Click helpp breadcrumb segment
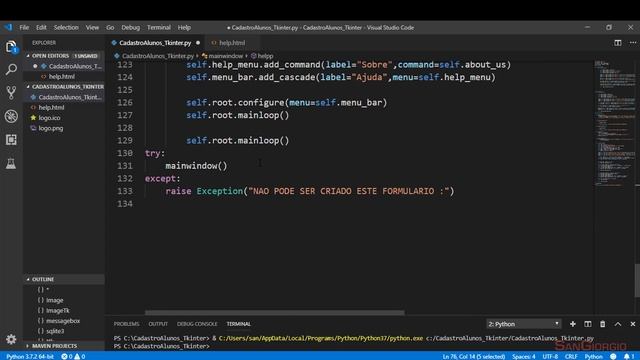Screen dimensions: 640x360 pos(262,56)
